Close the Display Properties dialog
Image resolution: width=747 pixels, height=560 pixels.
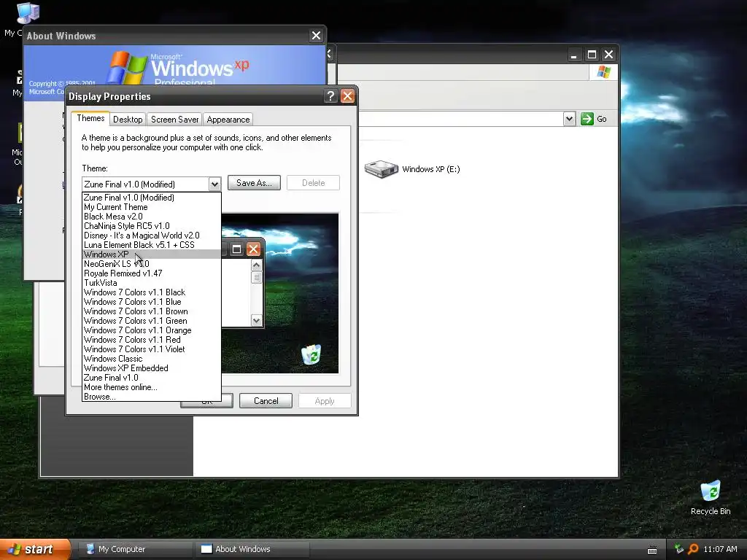(348, 96)
